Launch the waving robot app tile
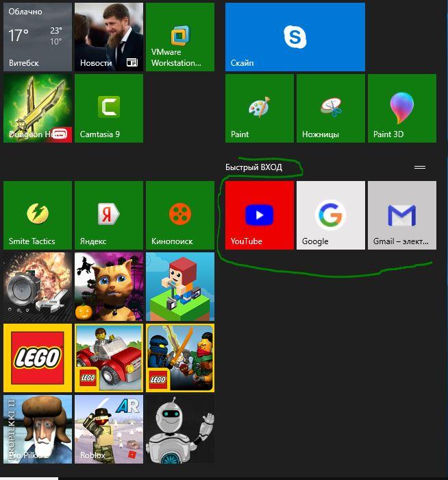This screenshot has height=480, width=448. (180, 429)
